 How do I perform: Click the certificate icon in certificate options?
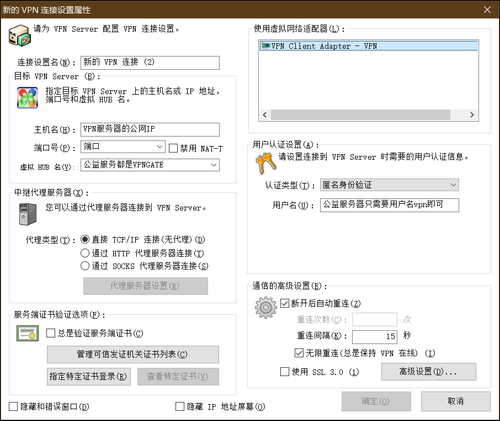point(27,333)
